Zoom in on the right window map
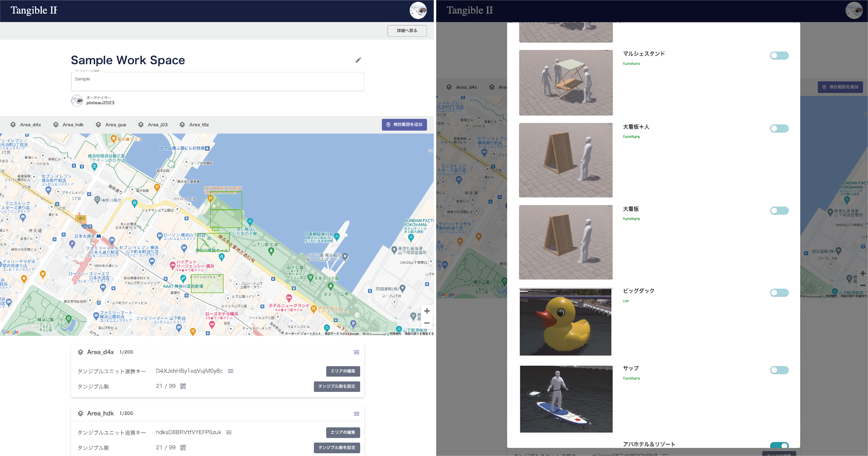This screenshot has height=456, width=868. tap(863, 273)
